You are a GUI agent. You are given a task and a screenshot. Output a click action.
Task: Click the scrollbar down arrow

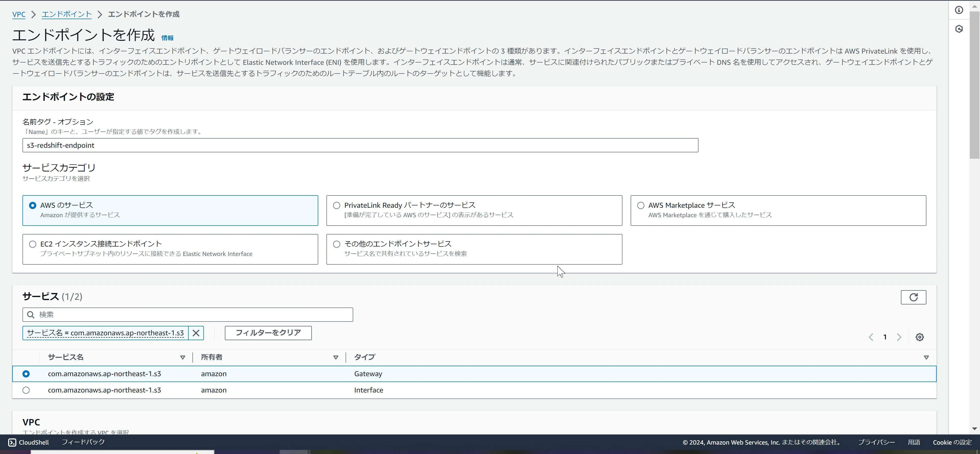click(974, 428)
